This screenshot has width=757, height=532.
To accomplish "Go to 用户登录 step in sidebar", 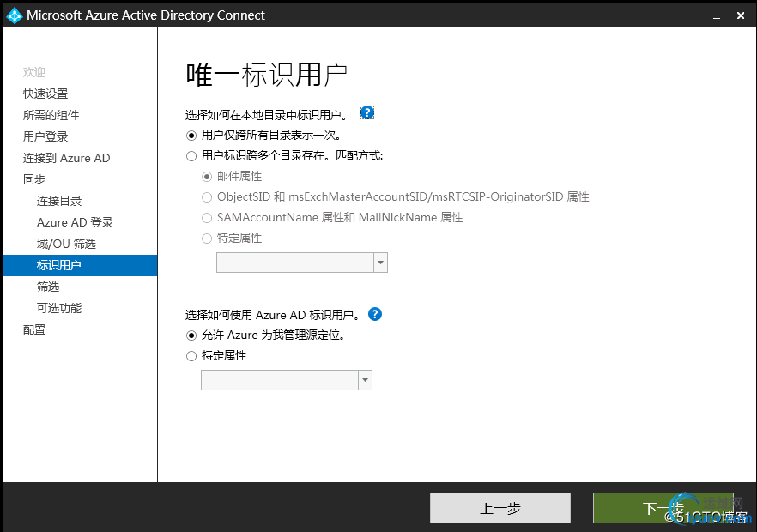I will point(45,136).
